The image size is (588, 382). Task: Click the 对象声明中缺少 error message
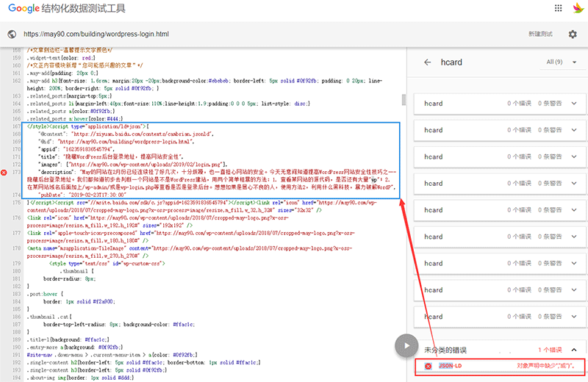coord(545,366)
